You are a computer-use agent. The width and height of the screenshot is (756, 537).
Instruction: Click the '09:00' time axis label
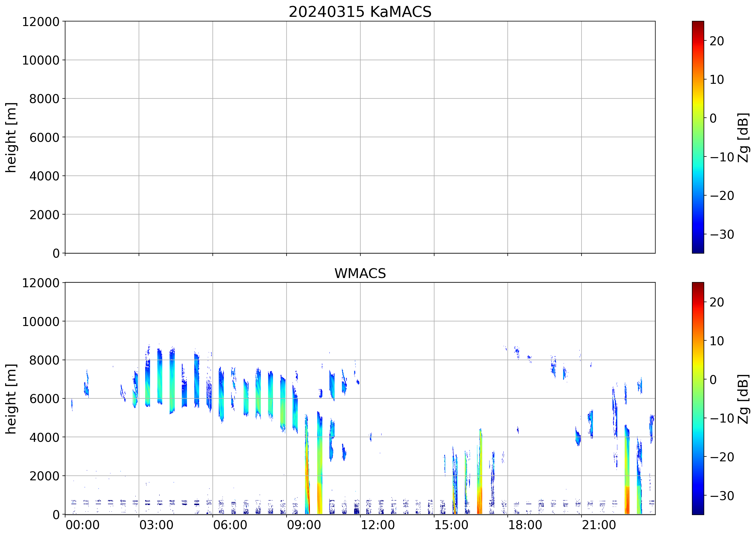tap(303, 525)
